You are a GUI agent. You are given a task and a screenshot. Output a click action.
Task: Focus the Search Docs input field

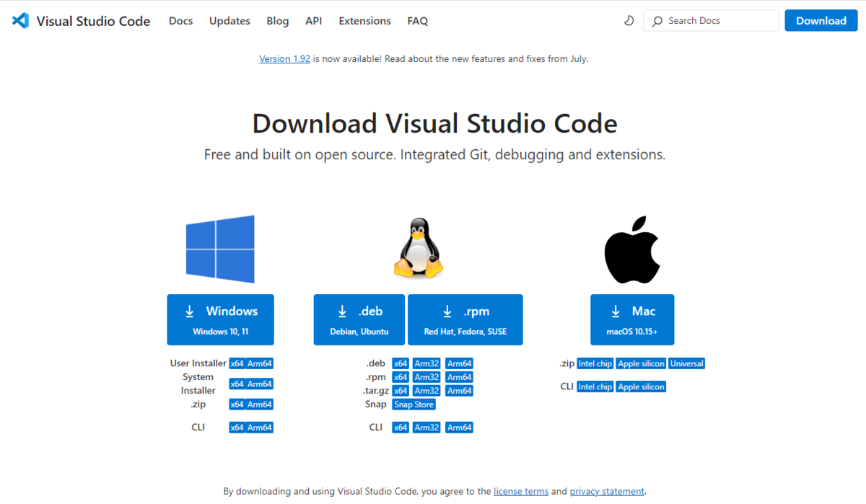(x=711, y=21)
